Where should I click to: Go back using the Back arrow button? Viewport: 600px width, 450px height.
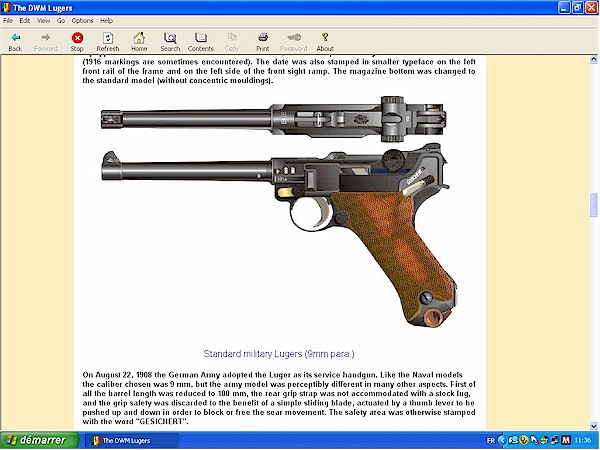tap(15, 42)
